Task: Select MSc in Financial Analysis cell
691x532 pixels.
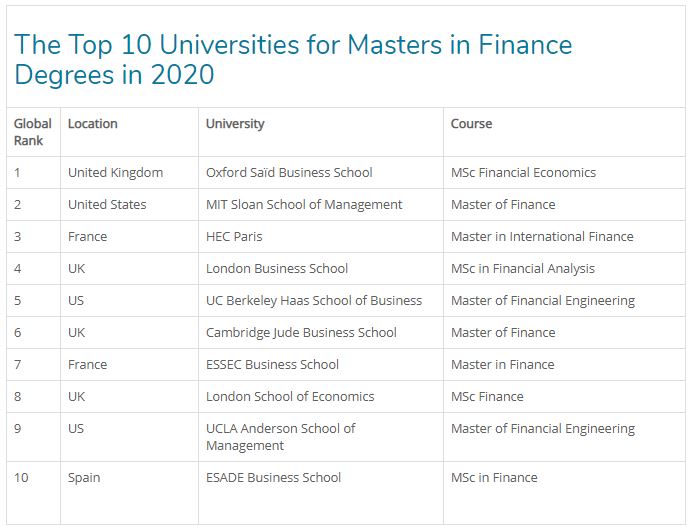Action: click(522, 268)
